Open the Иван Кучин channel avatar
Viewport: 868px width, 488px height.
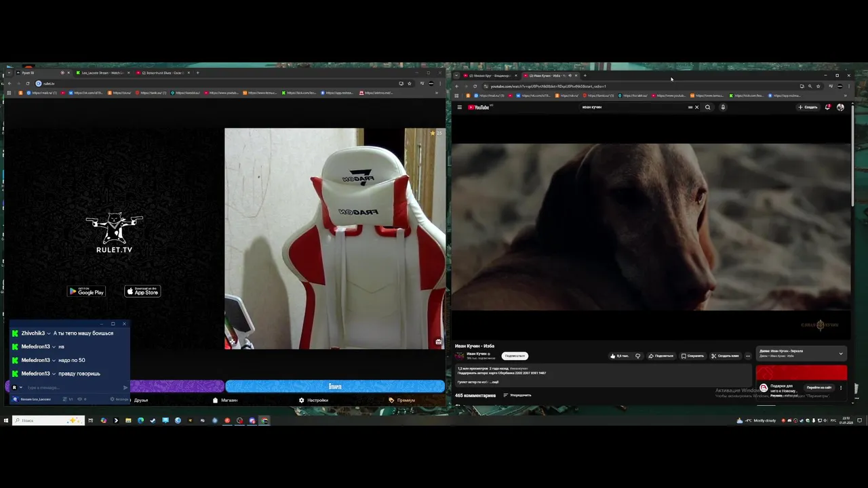coord(460,355)
